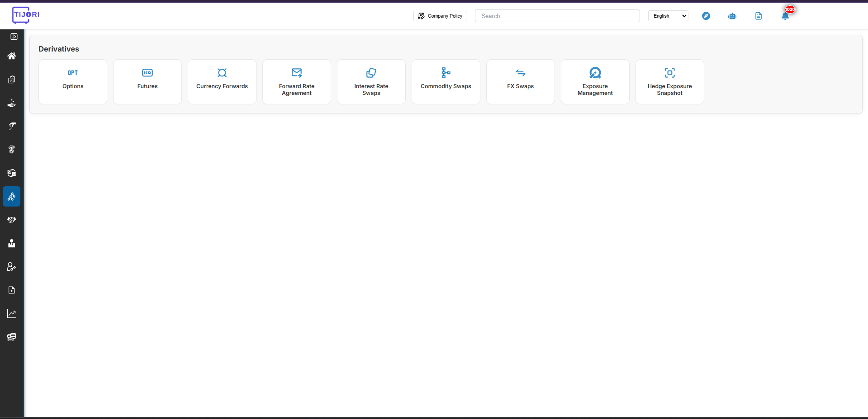
Task: Click the TIJORI logo
Action: click(26, 15)
